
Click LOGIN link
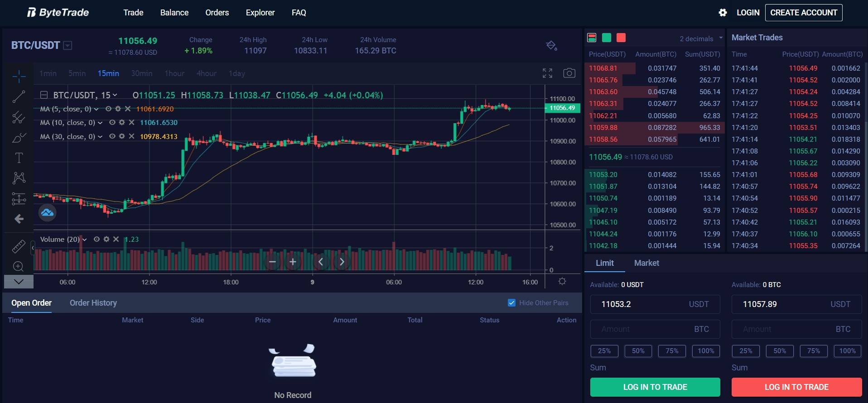click(x=748, y=13)
